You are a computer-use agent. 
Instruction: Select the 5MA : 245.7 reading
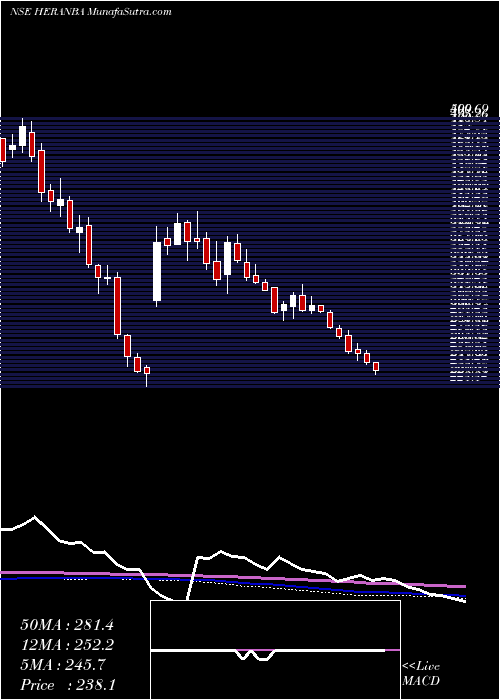pos(63,665)
